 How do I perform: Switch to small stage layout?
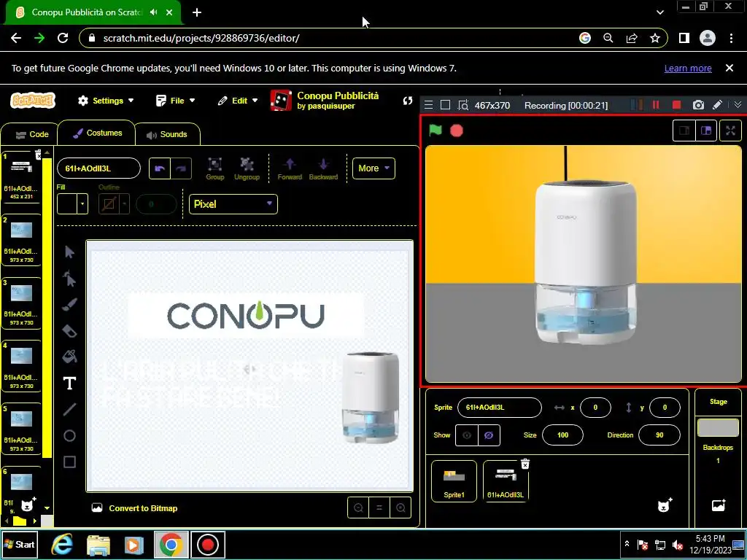coord(684,131)
